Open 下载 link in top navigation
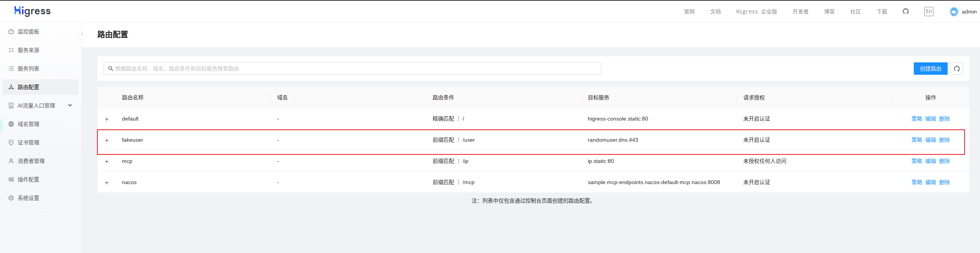980x253 pixels. [x=882, y=12]
